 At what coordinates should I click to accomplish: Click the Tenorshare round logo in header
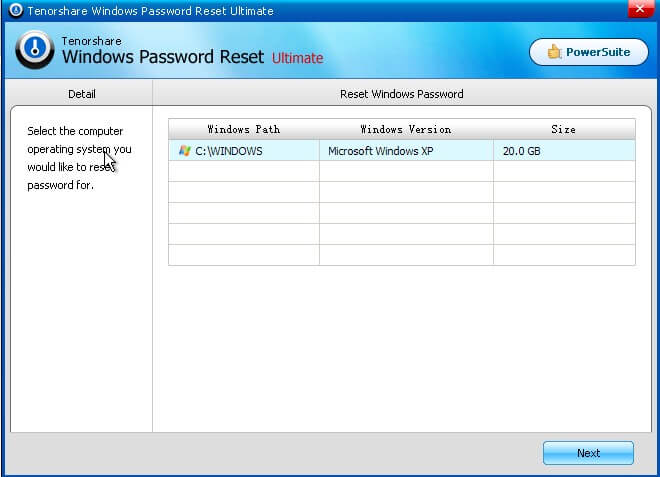[x=35, y=50]
